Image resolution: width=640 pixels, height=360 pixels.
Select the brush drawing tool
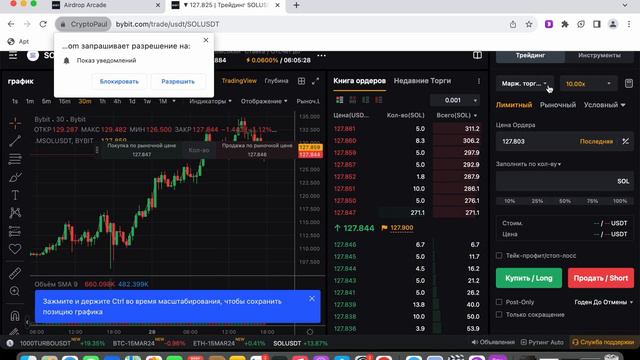coord(15,177)
